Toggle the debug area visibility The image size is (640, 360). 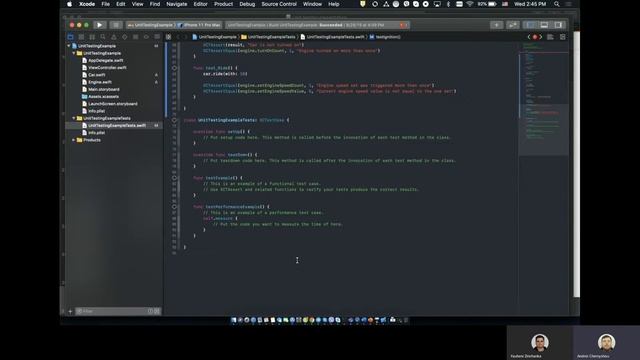pos(544,25)
